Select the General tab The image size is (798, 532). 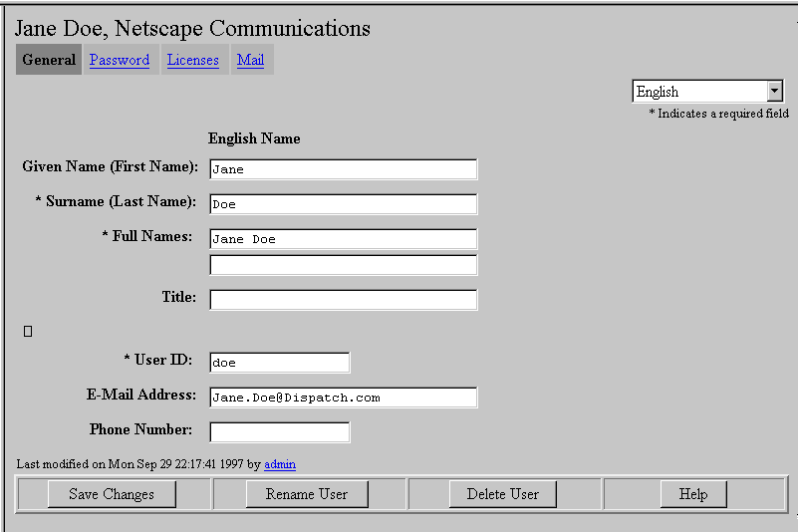click(49, 60)
